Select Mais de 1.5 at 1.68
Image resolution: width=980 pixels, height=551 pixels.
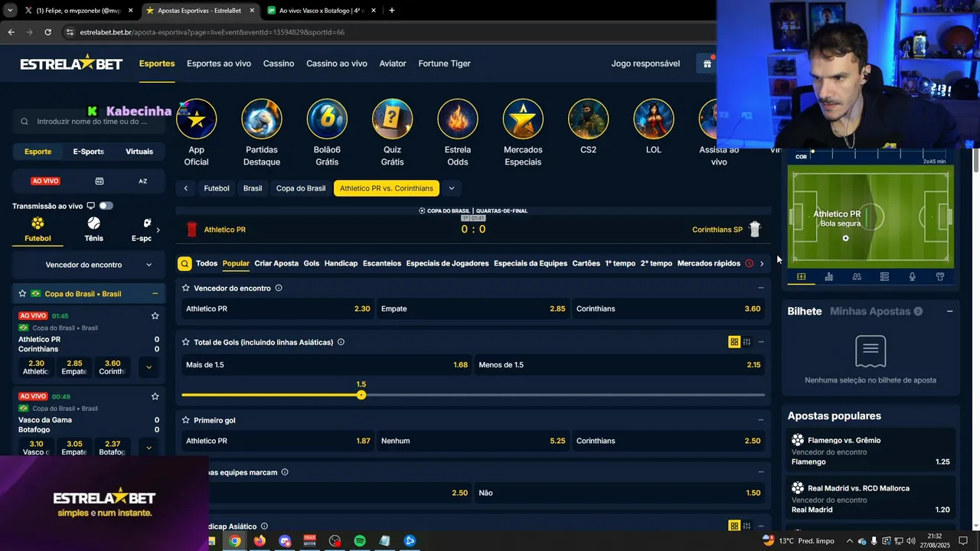327,365
